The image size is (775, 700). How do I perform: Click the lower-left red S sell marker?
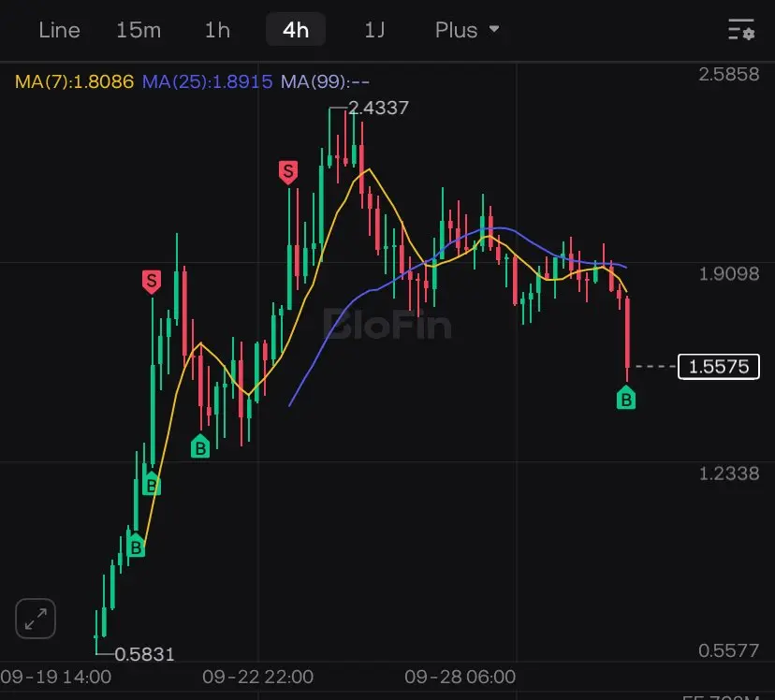(x=152, y=282)
